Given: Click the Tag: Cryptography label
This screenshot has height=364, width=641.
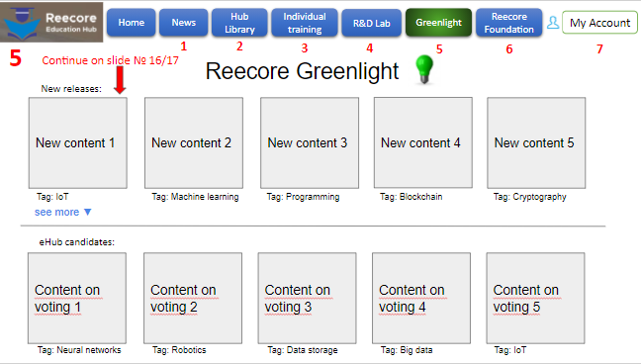Looking at the screenshot, I should 530,197.
